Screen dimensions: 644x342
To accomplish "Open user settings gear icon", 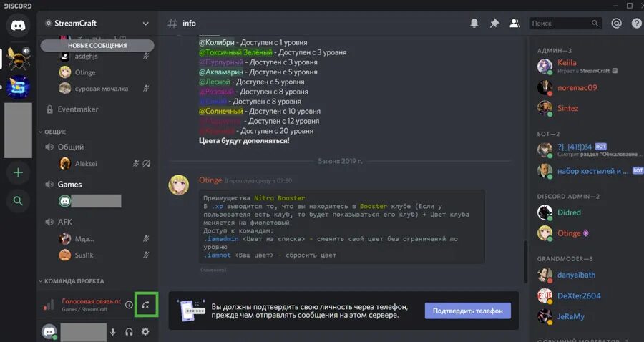I will [145, 332].
